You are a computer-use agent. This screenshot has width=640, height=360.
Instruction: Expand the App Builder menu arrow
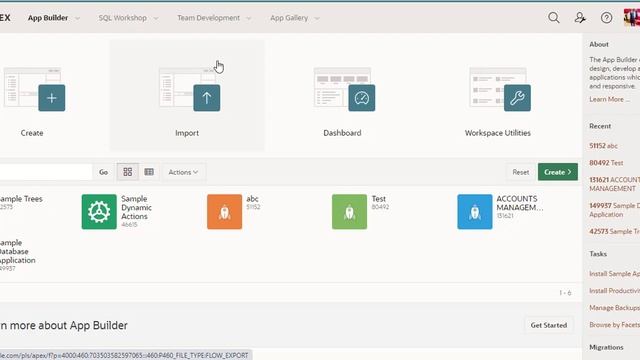[x=78, y=18]
